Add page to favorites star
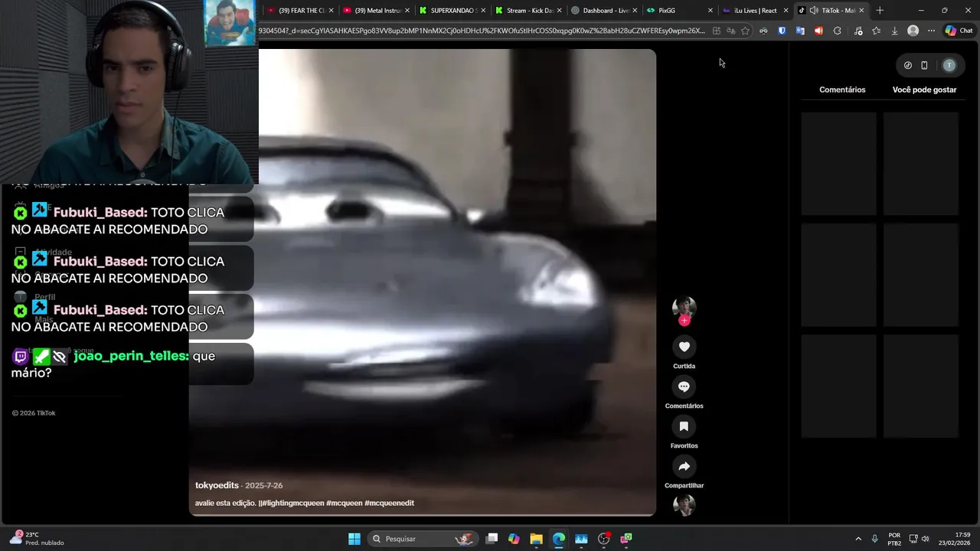The width and height of the screenshot is (980, 551). pyautogui.click(x=746, y=31)
